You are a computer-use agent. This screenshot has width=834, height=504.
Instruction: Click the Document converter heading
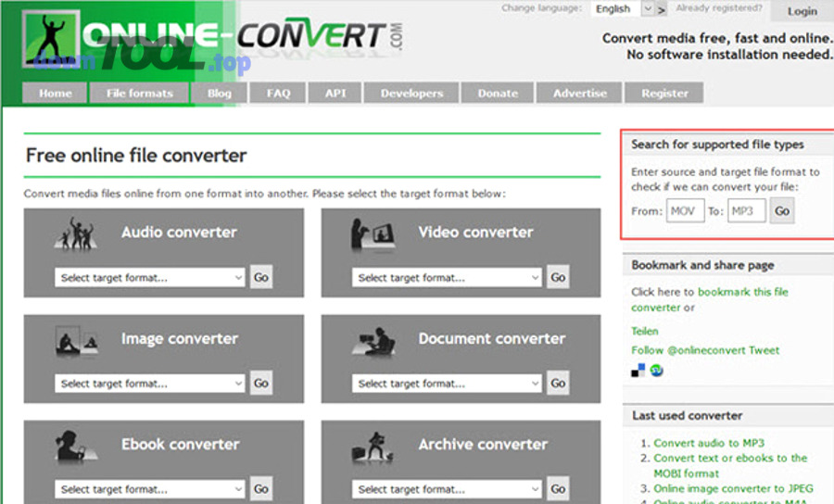tap(491, 339)
